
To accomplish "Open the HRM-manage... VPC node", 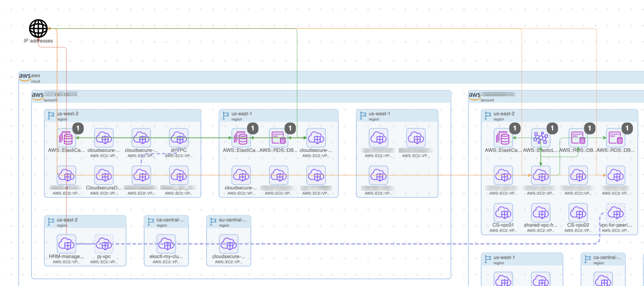I will pos(66,244).
